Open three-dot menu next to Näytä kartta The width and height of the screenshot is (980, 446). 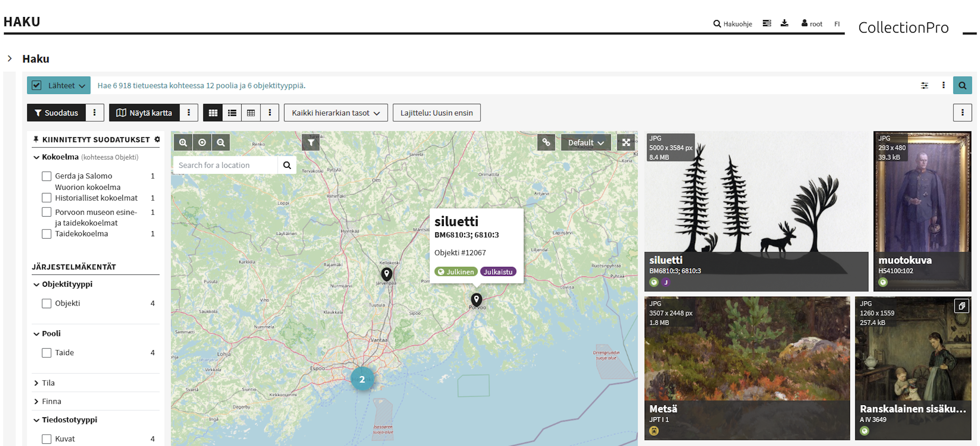pos(189,112)
